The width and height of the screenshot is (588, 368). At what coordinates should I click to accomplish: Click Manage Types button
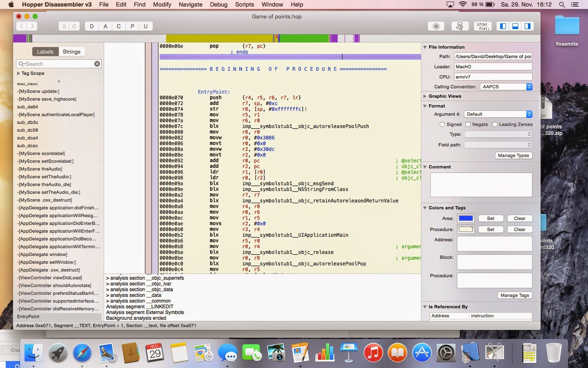click(513, 155)
